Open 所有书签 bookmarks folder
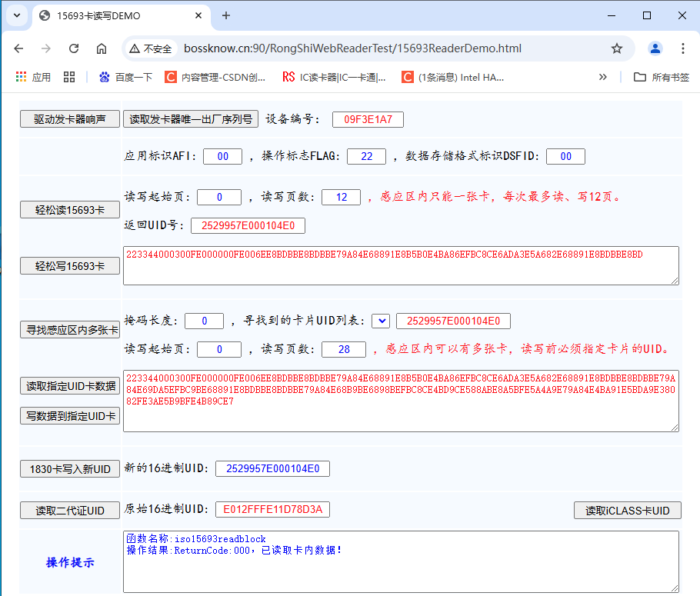Screen dimensions: 700x596 [662, 77]
